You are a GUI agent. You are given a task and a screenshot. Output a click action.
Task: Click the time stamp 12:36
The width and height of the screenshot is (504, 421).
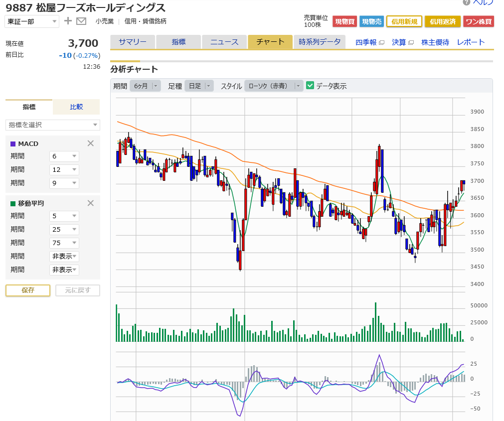[x=92, y=67]
